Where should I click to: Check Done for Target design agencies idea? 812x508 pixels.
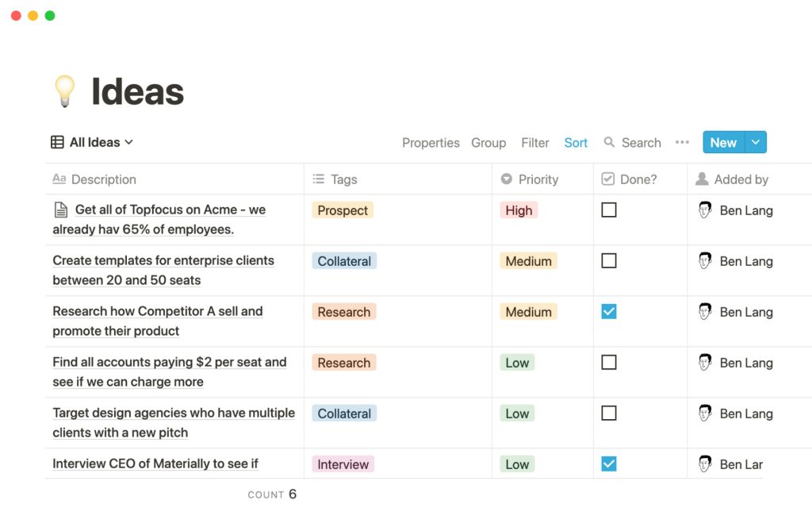(609, 413)
